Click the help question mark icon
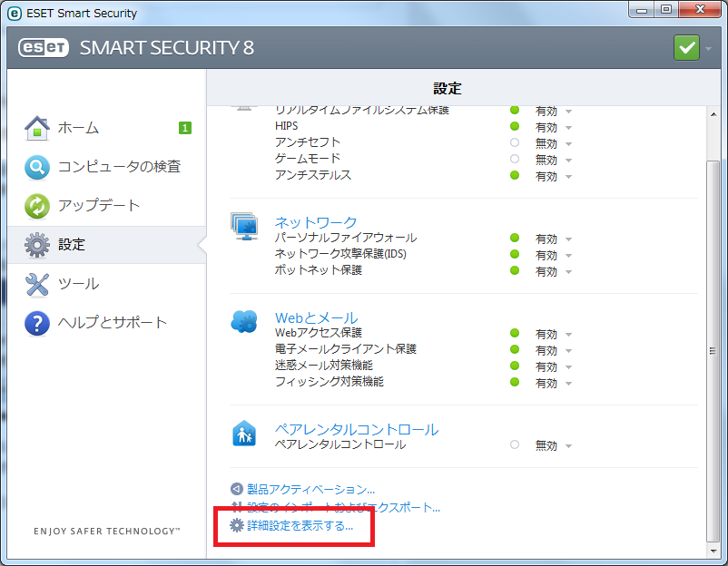This screenshot has height=566, width=728. coord(37,323)
